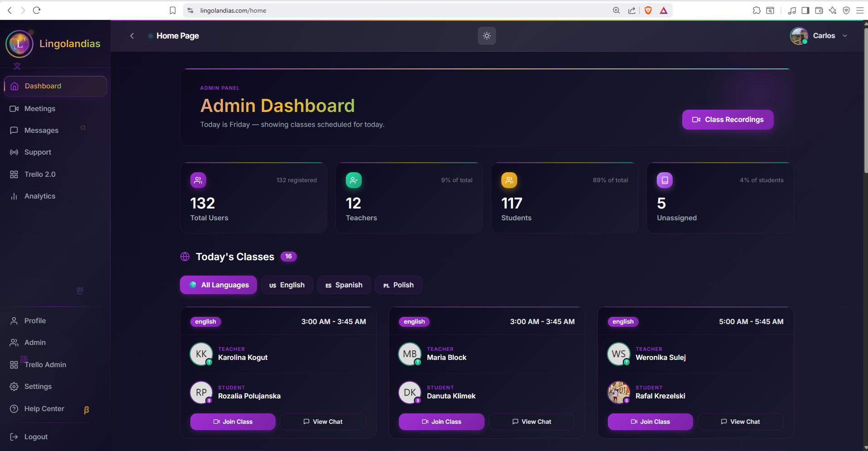Screen dimensions: 868x451
Task: Click the Lingolandias logo icon
Action: tap(19, 44)
